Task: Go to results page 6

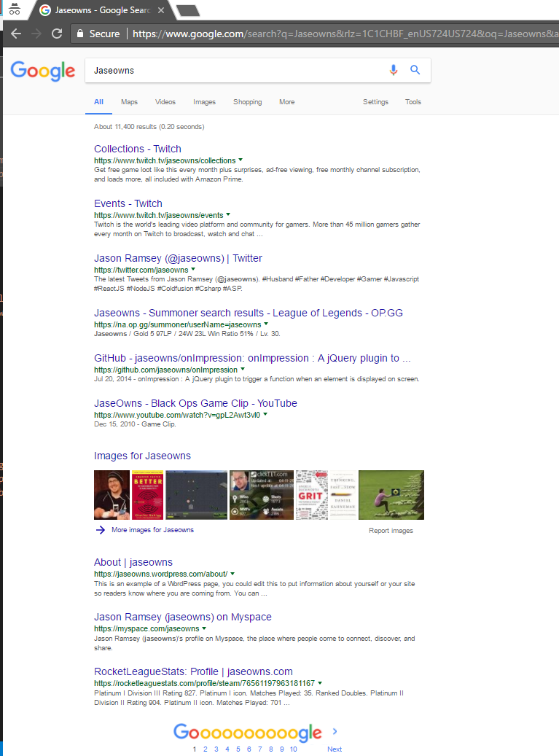Action: coord(249,749)
